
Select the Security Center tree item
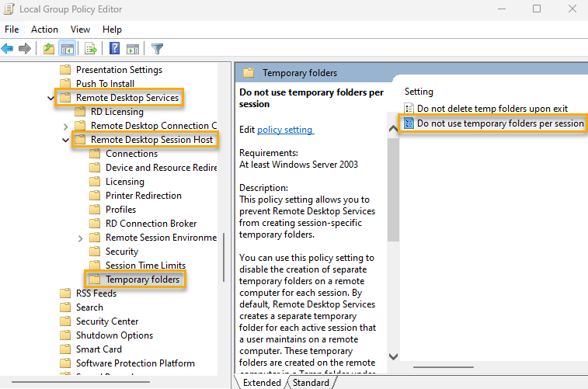[x=107, y=321]
